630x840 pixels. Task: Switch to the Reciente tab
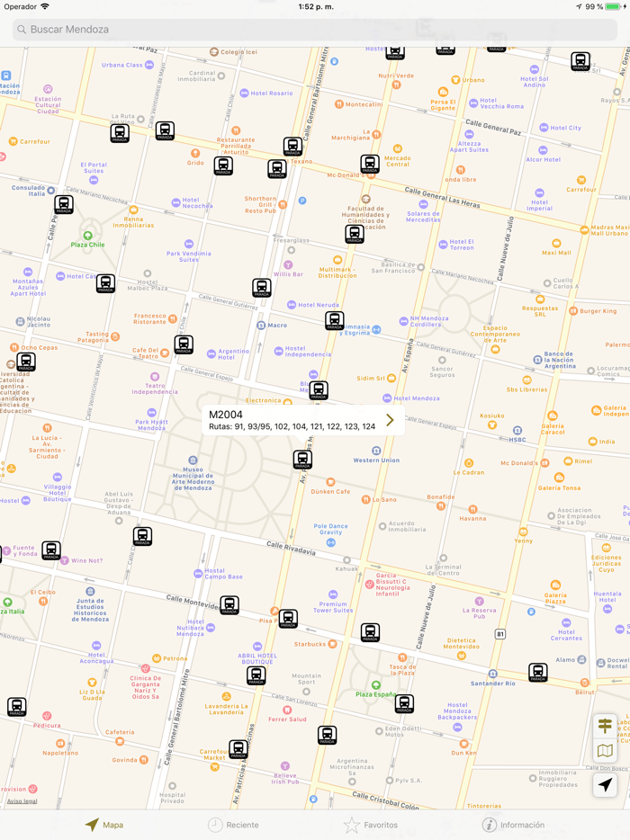(x=233, y=825)
